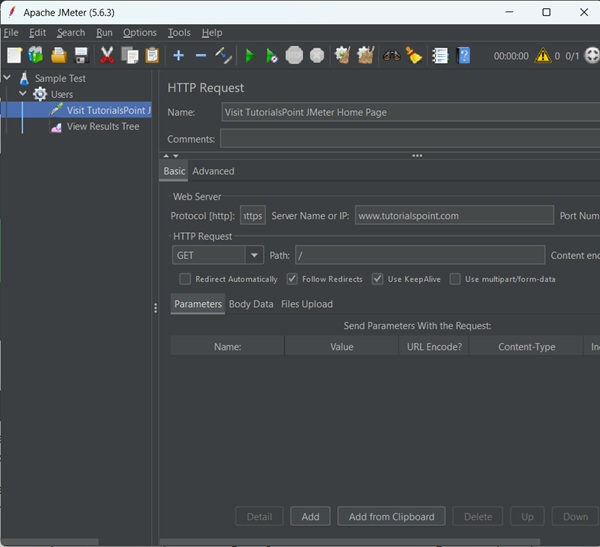Click the Stop test icon
Viewport: 600px width, 547px height.
pyautogui.click(x=295, y=56)
